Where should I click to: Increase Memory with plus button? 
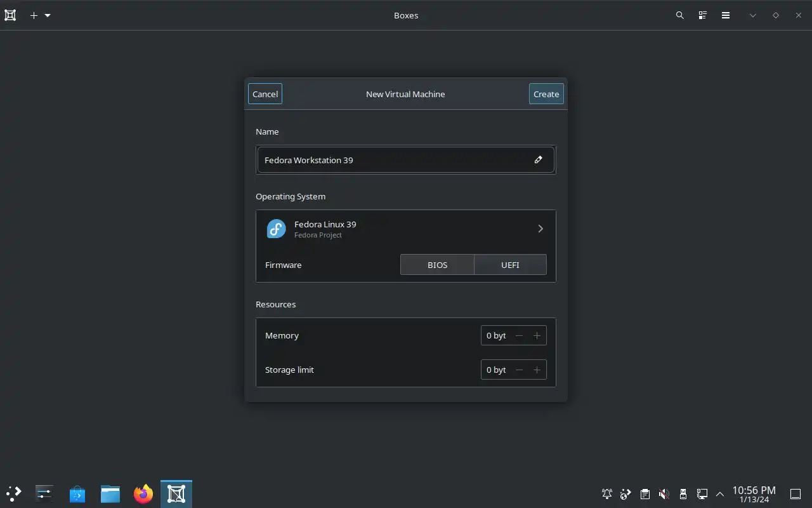tap(537, 335)
